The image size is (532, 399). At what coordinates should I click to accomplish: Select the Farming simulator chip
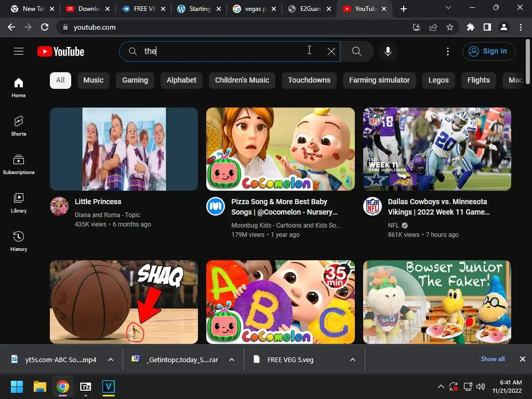[379, 81]
